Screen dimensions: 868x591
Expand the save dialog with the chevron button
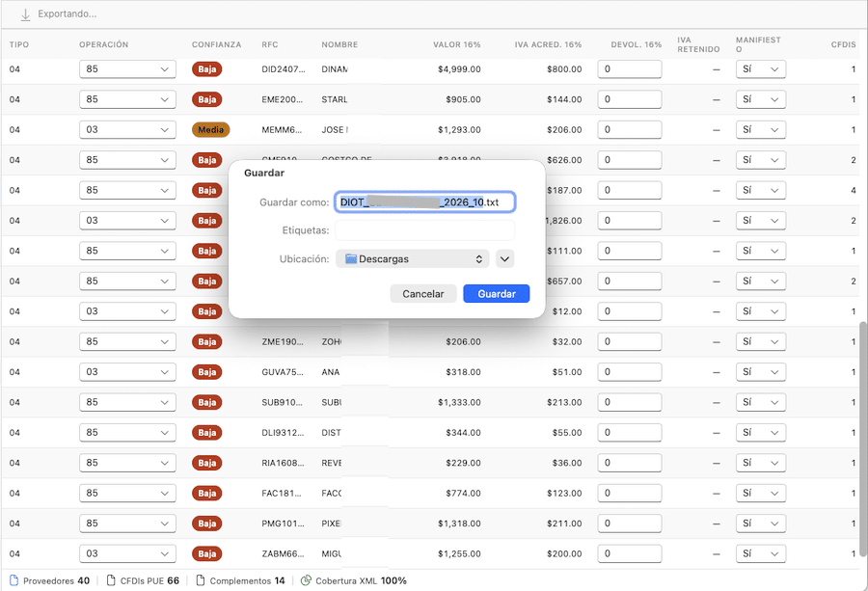tap(504, 259)
